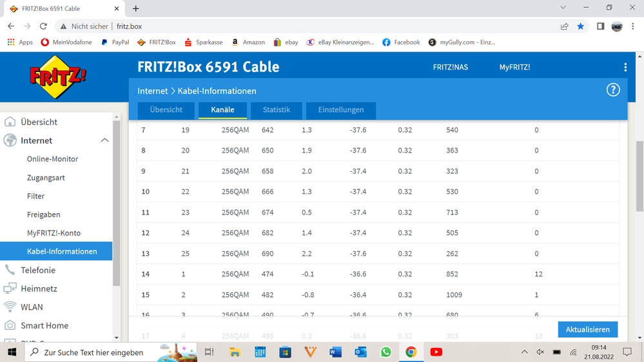Open eBay Kleinanzeigen bookmark
This screenshot has width=644, height=362.
[341, 42]
